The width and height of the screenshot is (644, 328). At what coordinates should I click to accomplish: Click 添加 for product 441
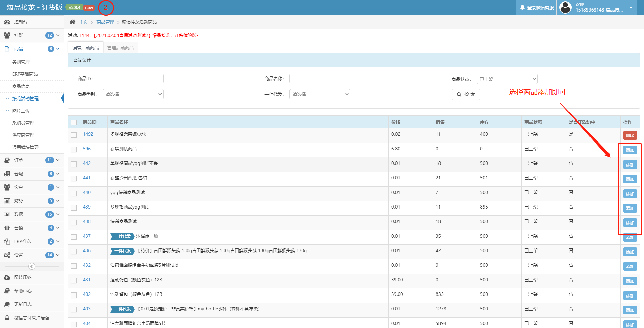[x=630, y=179]
